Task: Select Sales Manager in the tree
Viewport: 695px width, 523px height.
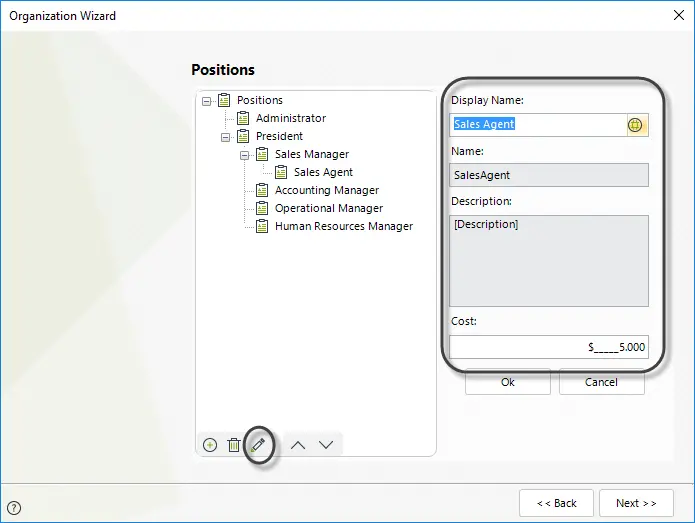Action: tap(312, 154)
